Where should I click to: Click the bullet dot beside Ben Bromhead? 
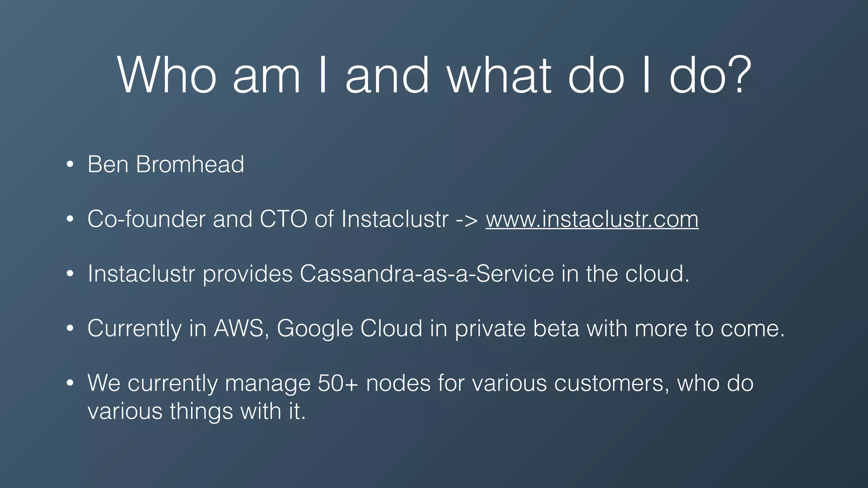click(70, 164)
